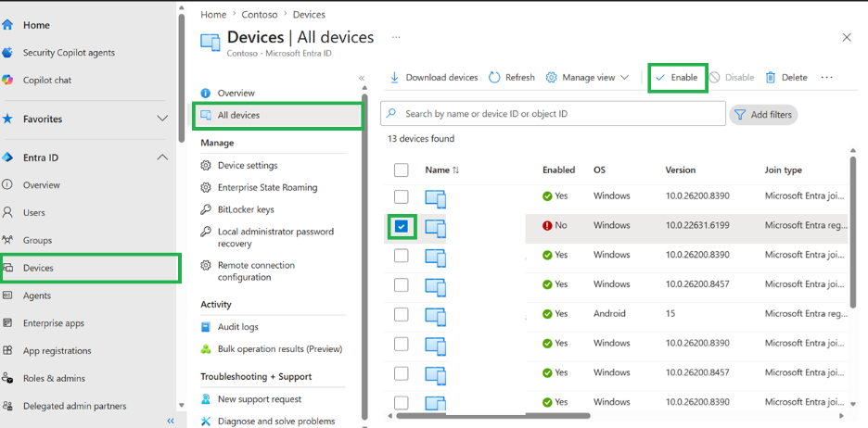The image size is (868, 428).
Task: Sort the table by the Name column arrows
Action: pos(455,170)
